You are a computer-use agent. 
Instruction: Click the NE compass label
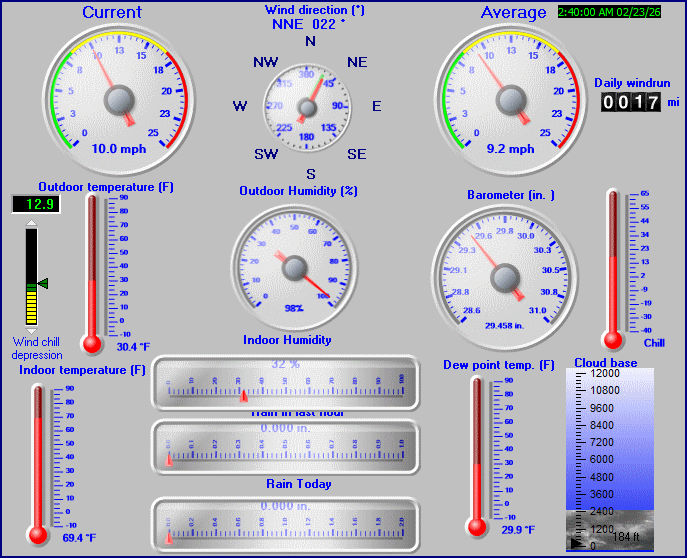357,62
